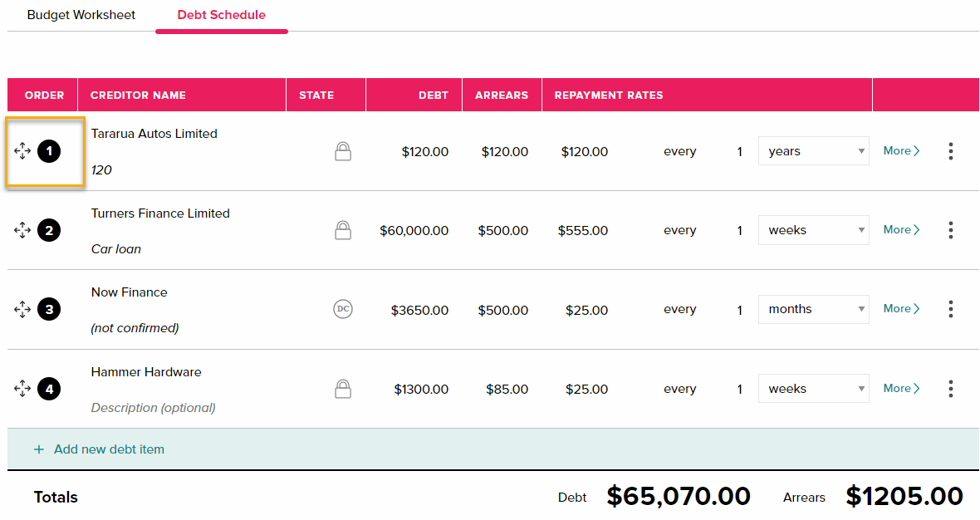Click the move handle for Now Finance

tap(22, 309)
